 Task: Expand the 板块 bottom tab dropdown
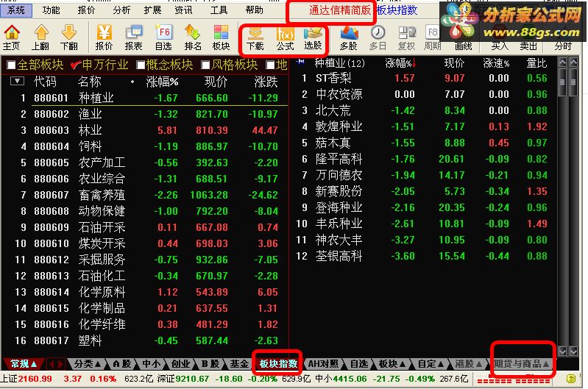coord(403,364)
